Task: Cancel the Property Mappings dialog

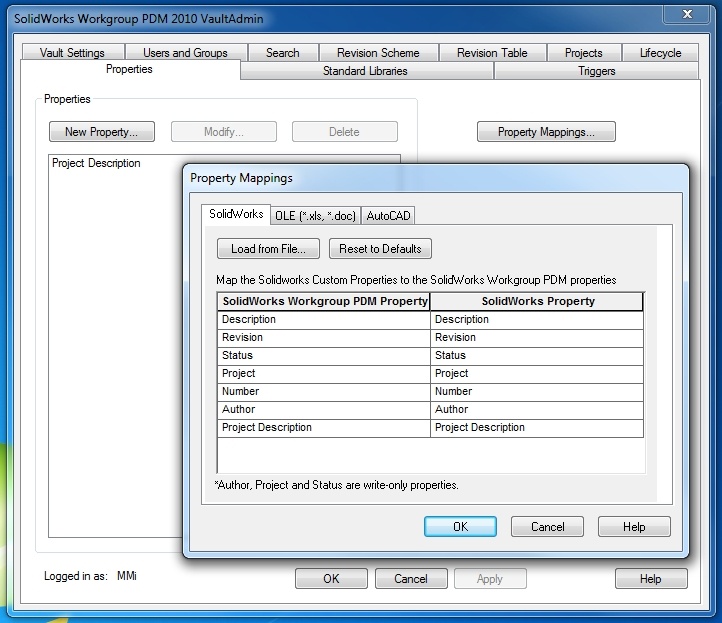Action: [547, 526]
